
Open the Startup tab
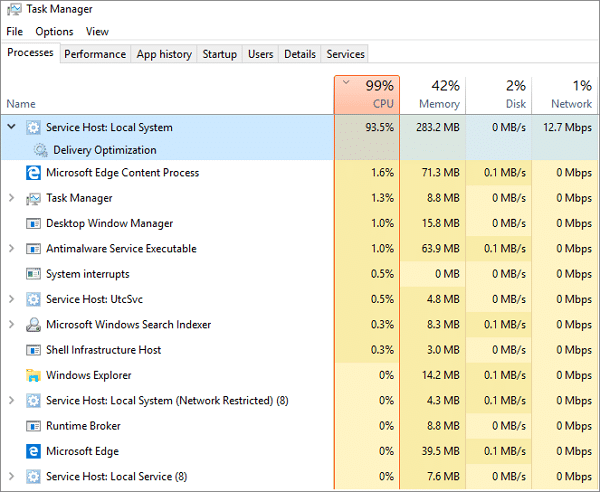(220, 54)
